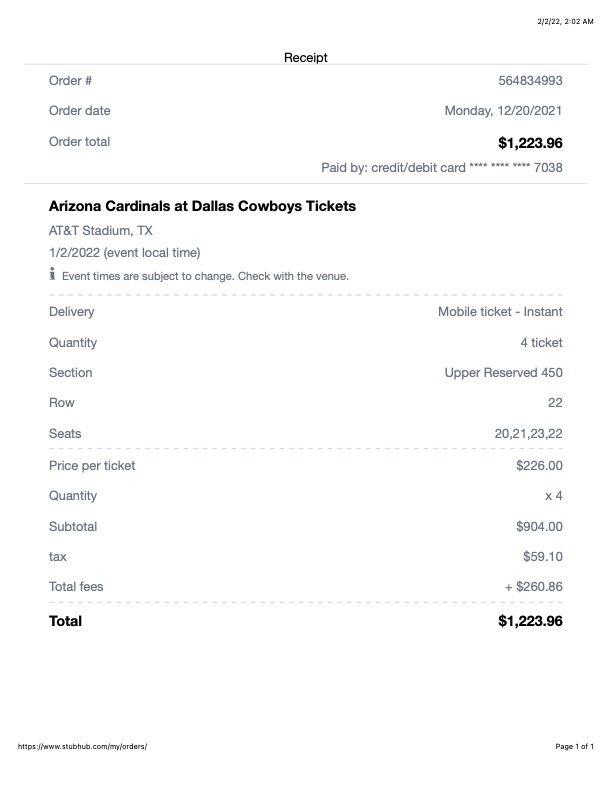Click the bold order total amount near top
The image size is (612, 792).
point(530,142)
